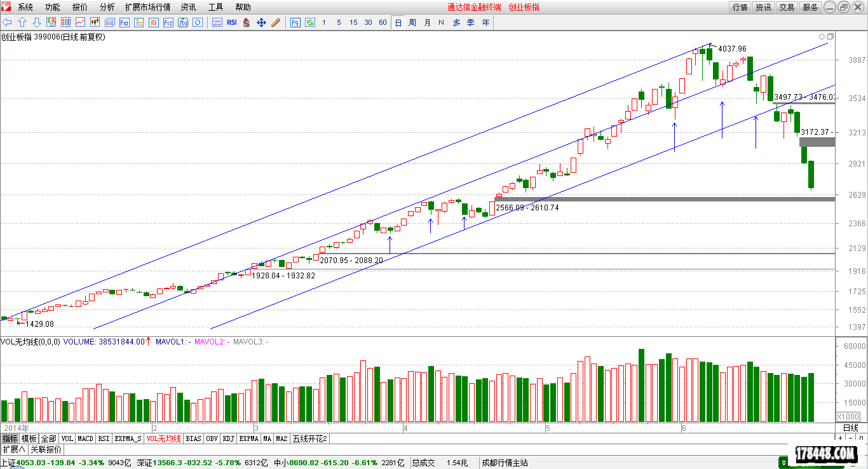868x469 pixels.
Task: Select the KDJ indicator tab
Action: click(229, 438)
